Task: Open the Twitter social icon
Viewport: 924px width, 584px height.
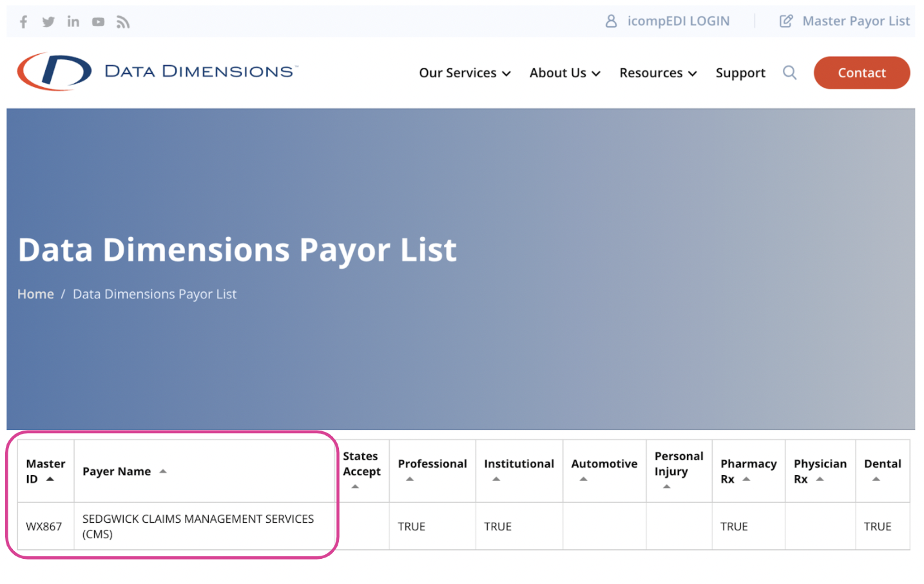Action: coord(48,22)
